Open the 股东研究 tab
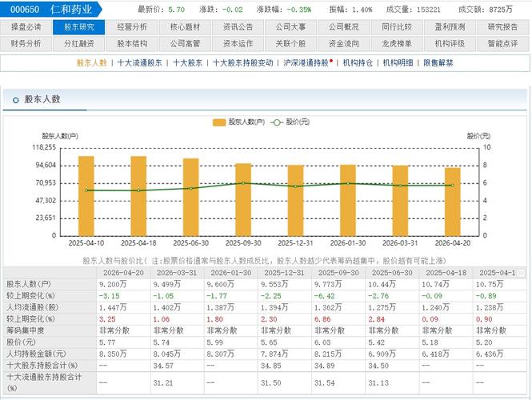The width and height of the screenshot is (532, 400). pyautogui.click(x=78, y=27)
